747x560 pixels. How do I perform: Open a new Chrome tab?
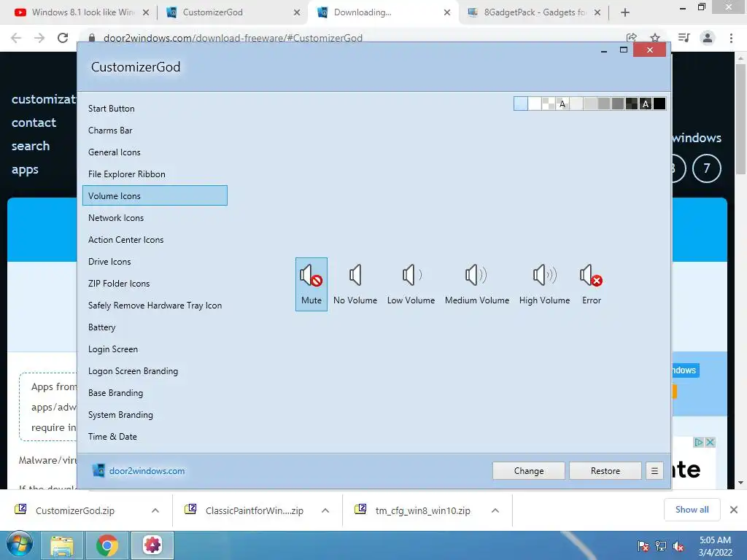625,12
